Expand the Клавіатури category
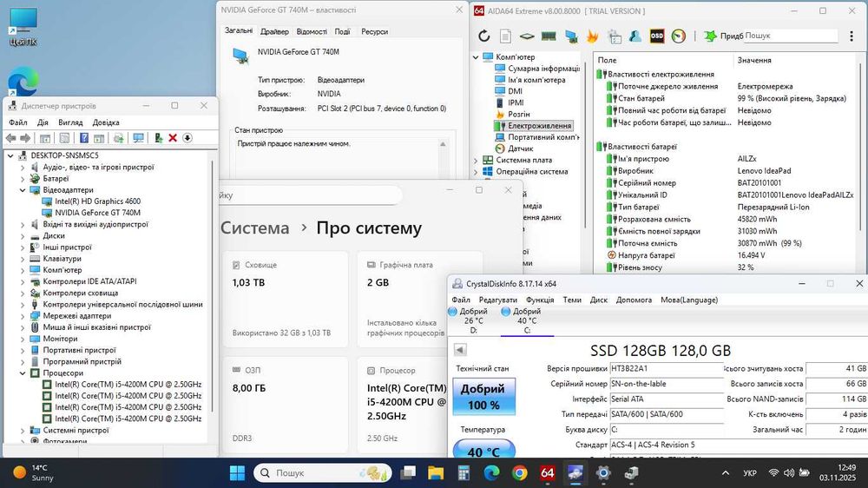Screen dimensions: 868x488 [x=23, y=259]
